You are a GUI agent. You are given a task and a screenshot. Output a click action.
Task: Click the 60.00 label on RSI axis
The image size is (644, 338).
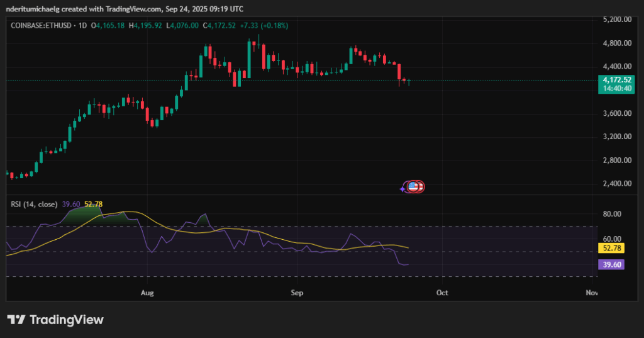pos(612,239)
